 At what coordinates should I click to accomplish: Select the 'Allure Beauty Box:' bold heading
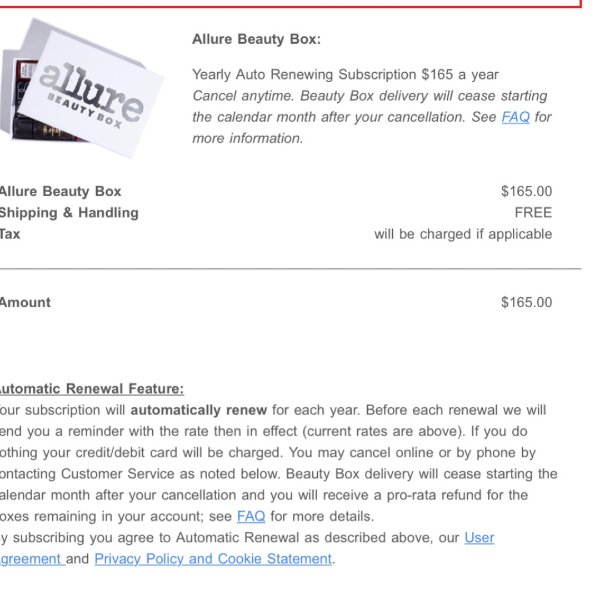[x=256, y=39]
